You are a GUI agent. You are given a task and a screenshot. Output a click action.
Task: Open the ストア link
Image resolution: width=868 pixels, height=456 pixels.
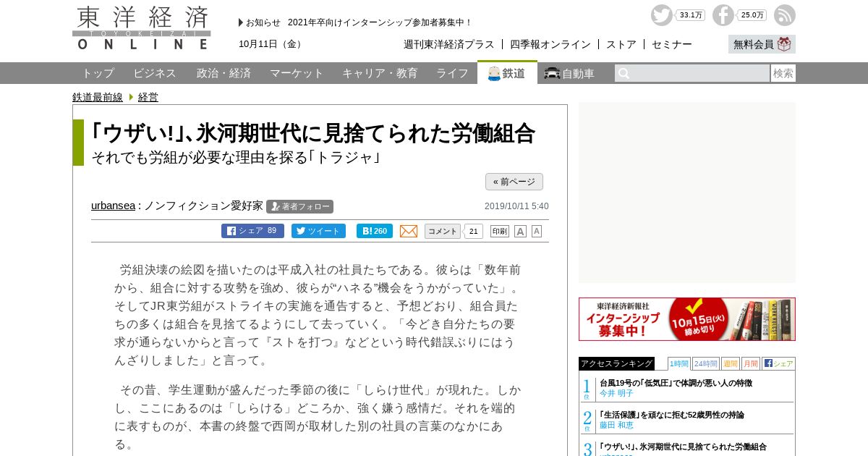(x=621, y=44)
